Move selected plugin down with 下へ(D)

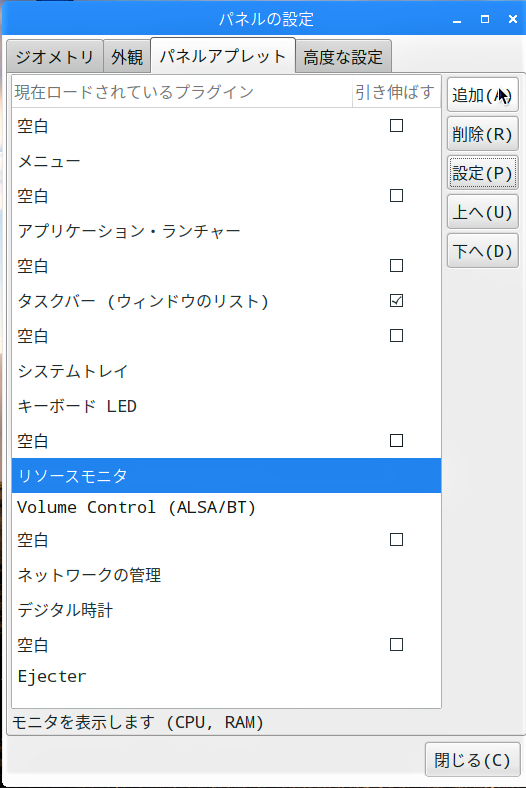(x=482, y=251)
